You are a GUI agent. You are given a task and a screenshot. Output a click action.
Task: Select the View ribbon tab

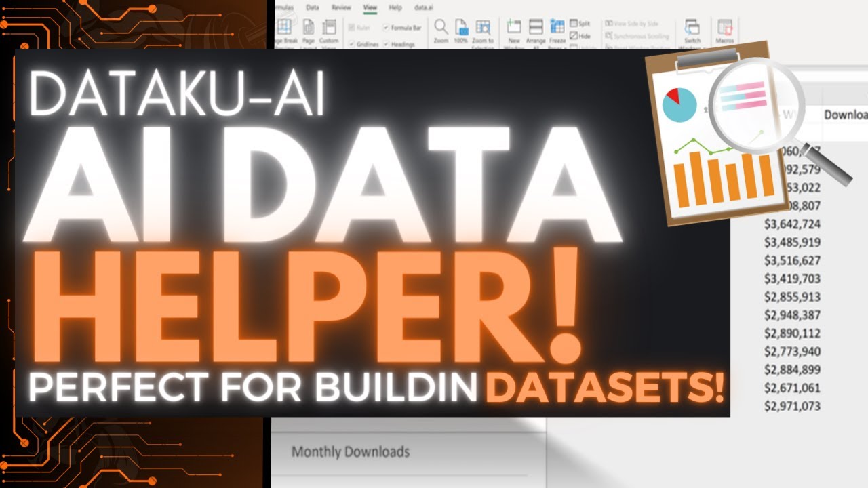[370, 7]
